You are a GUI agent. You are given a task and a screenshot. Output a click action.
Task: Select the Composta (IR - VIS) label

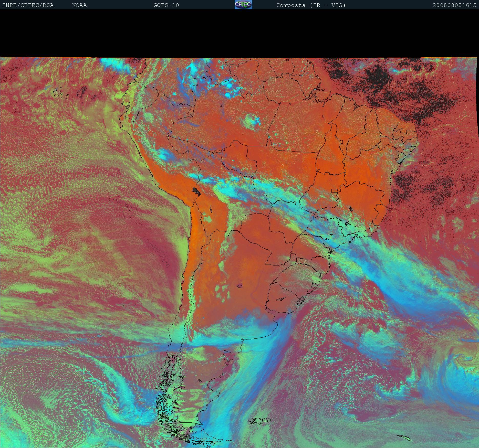point(311,5)
